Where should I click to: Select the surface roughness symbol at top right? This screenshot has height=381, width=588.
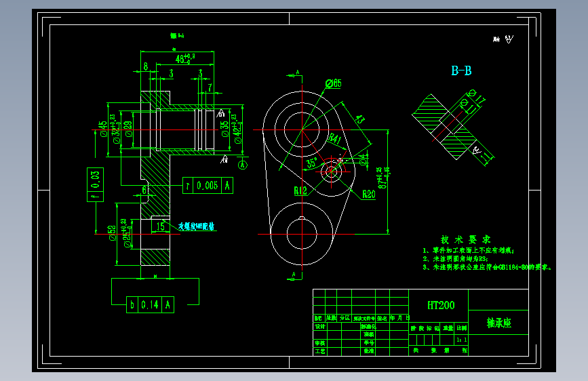pos(509,39)
